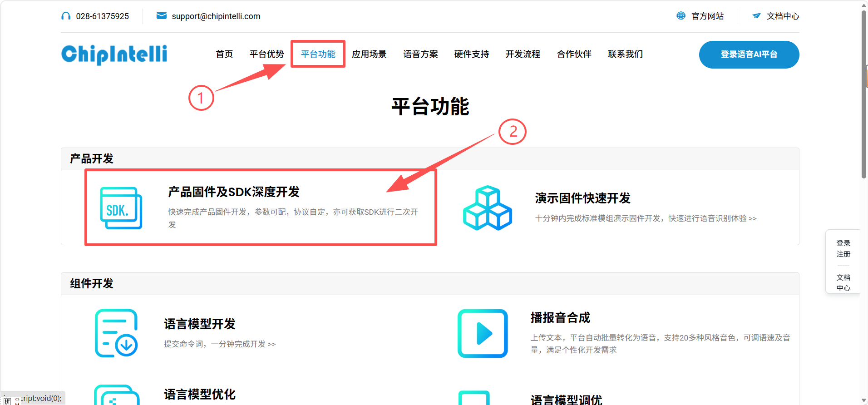Screen dimensions: 868x405
Task: Click the vertical page scrollbar
Action: [x=864, y=94]
